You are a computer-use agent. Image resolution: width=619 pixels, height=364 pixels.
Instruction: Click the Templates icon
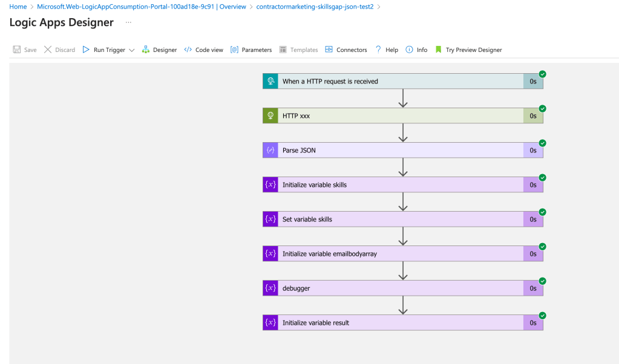pyautogui.click(x=283, y=50)
